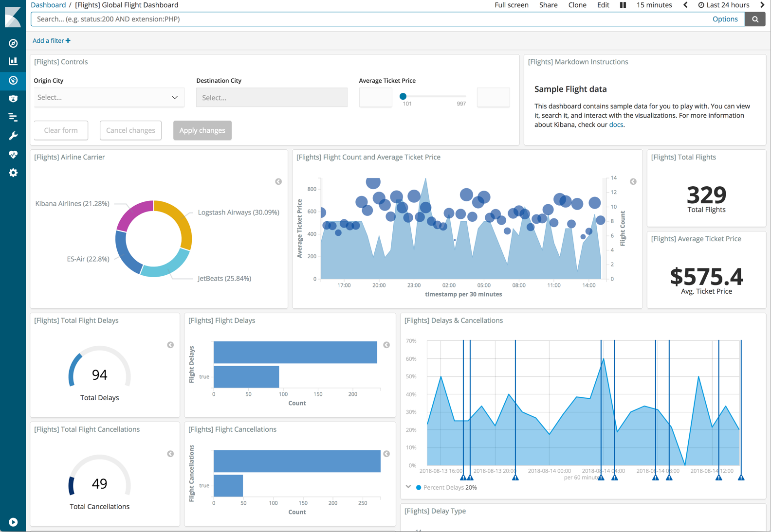Open Management via the gear icon
Viewport: 771px width, 532px height.
click(13, 173)
